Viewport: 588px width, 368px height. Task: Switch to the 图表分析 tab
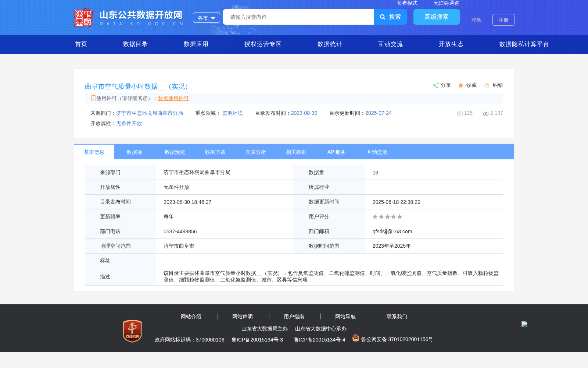coord(256,152)
